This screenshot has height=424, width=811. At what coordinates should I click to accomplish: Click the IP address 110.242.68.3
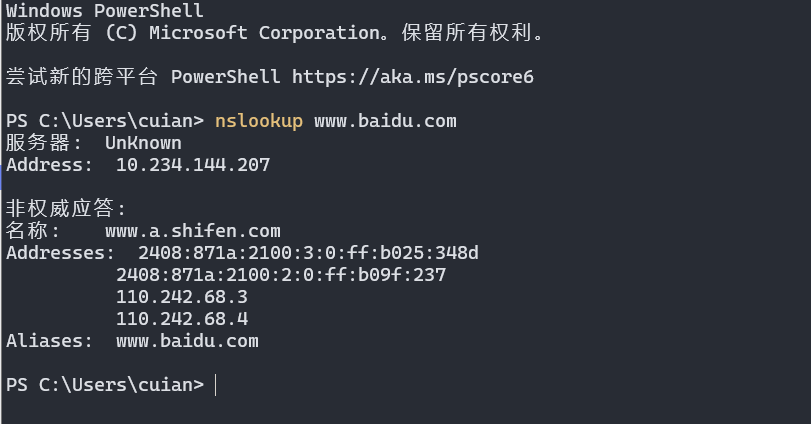pyautogui.click(x=182, y=297)
